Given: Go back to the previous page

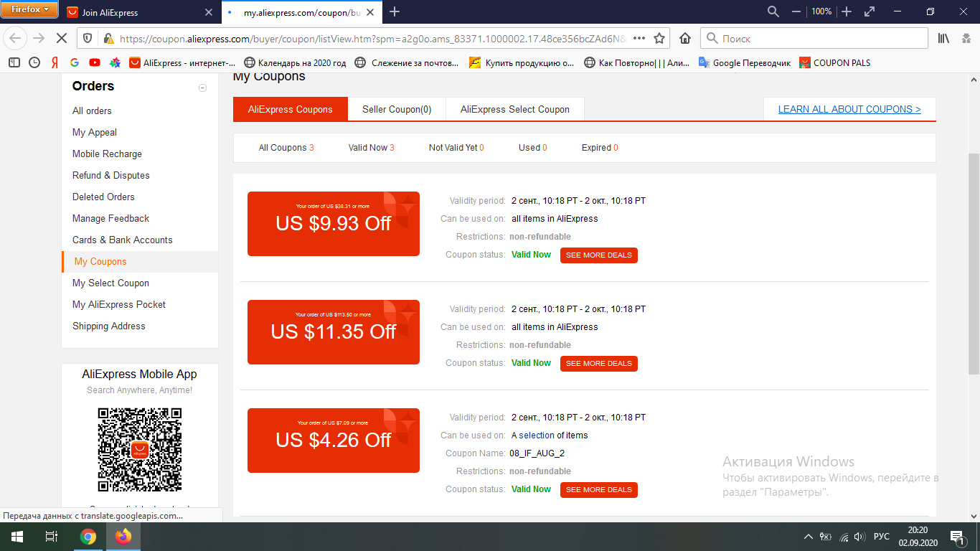Looking at the screenshot, I should [x=16, y=39].
